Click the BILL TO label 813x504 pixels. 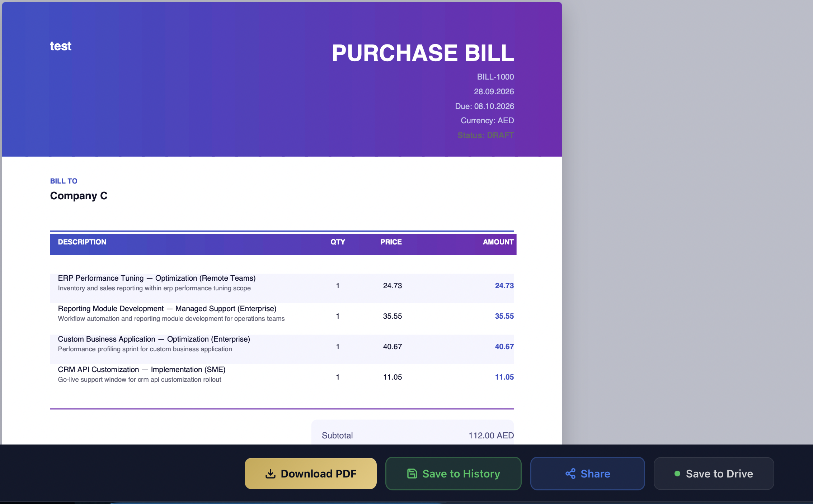(x=64, y=181)
